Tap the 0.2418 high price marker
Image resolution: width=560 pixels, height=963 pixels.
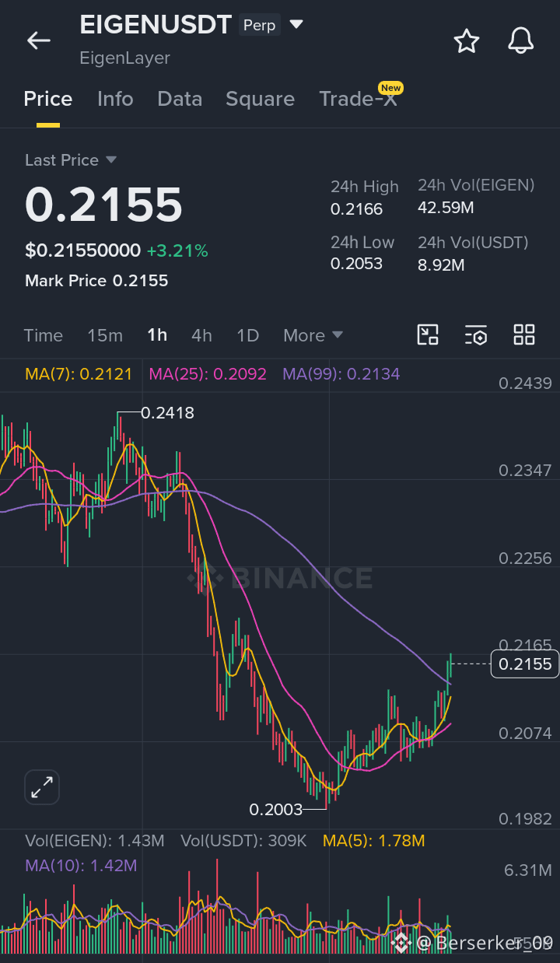tap(167, 413)
